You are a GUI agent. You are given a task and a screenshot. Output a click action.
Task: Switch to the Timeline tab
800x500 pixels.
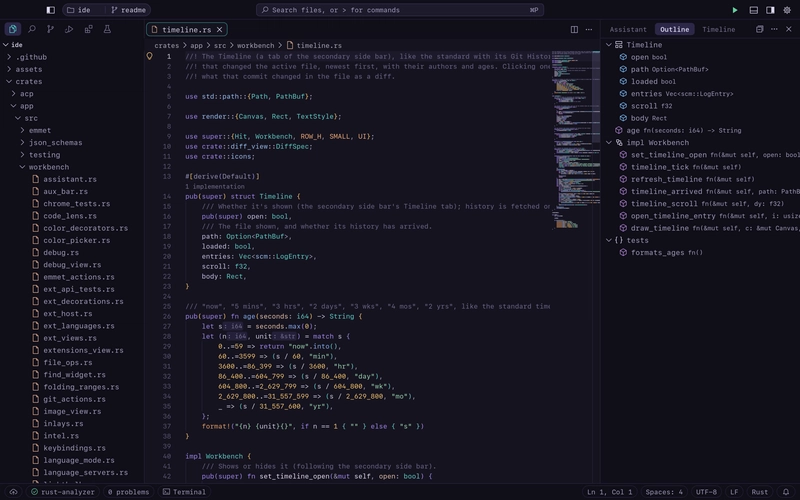coord(718,29)
